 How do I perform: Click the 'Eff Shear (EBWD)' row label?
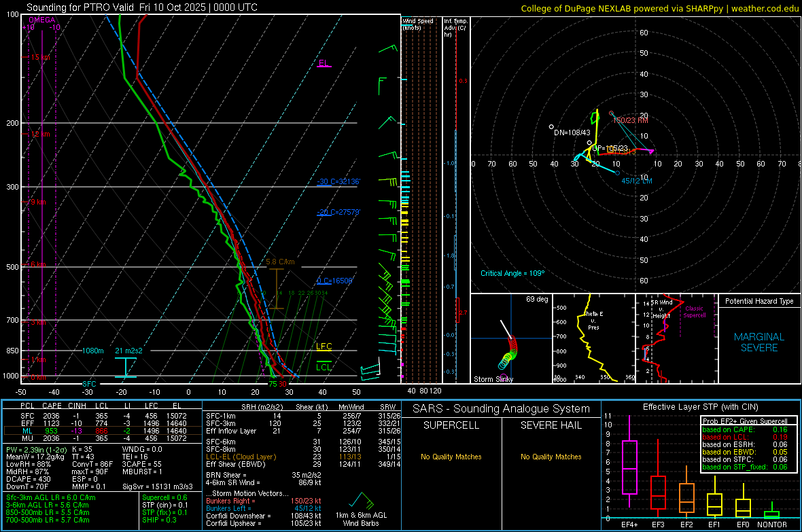[x=236, y=465]
